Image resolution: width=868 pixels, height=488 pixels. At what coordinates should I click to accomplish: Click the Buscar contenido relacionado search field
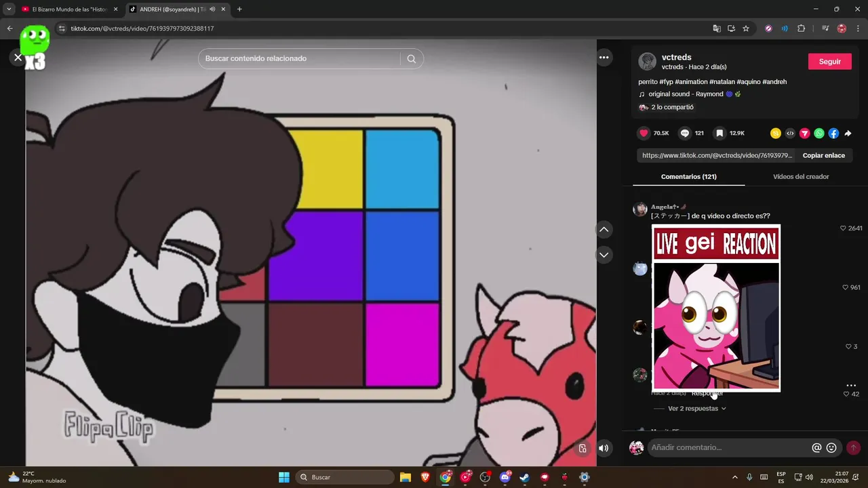[x=299, y=59]
